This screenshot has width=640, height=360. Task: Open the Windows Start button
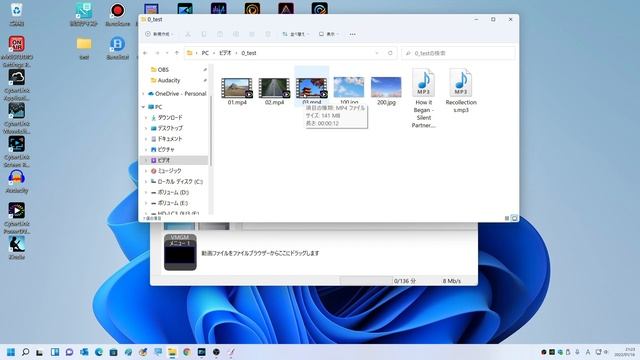[11, 352]
